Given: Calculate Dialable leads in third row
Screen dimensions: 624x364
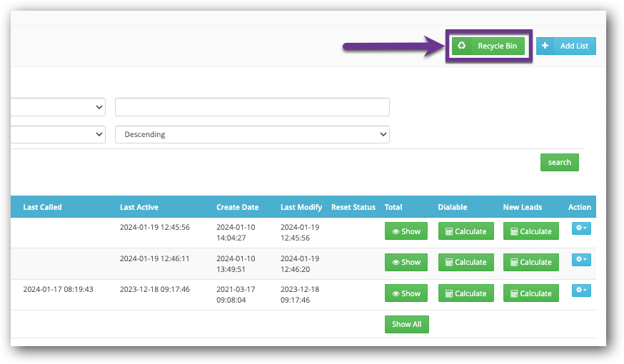Looking at the screenshot, I should (466, 293).
